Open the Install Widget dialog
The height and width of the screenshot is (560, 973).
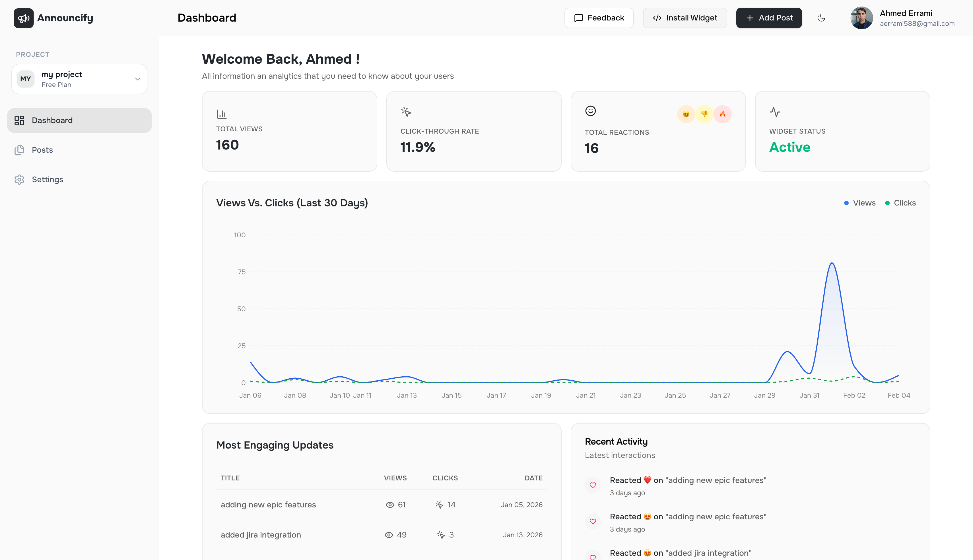click(685, 18)
